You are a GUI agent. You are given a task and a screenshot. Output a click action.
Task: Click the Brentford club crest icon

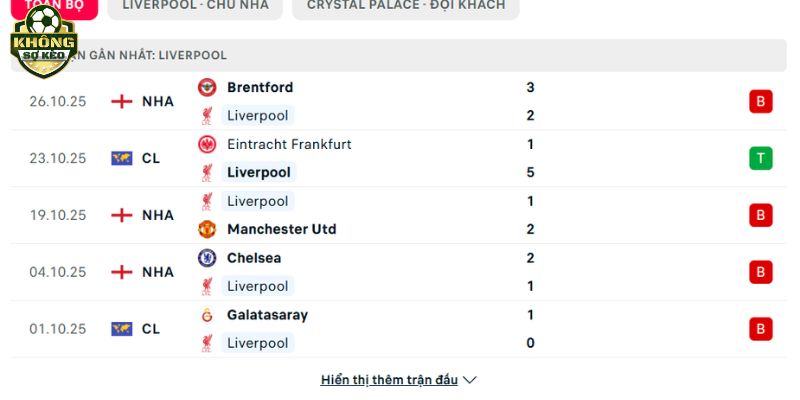pos(207,87)
